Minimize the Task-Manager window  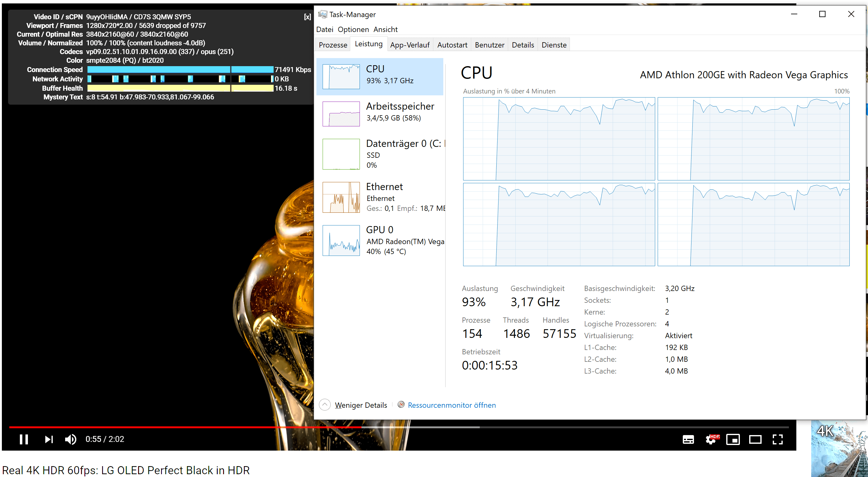[x=794, y=14]
